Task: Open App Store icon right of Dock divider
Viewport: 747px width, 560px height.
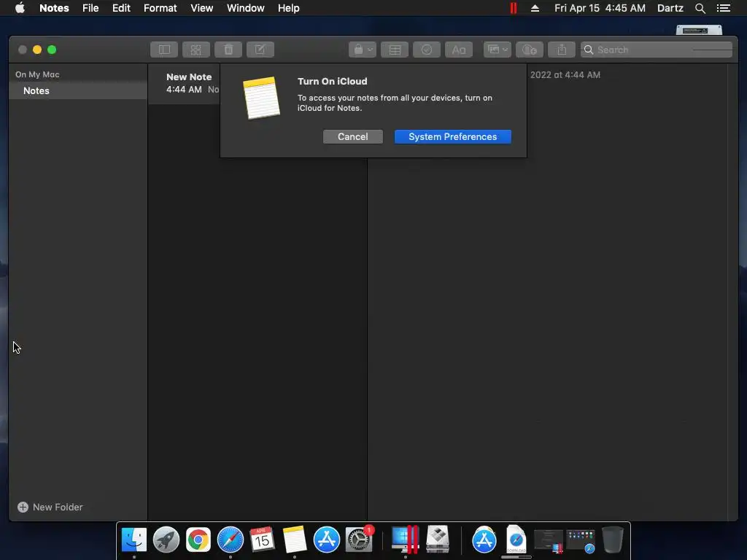Action: (484, 540)
